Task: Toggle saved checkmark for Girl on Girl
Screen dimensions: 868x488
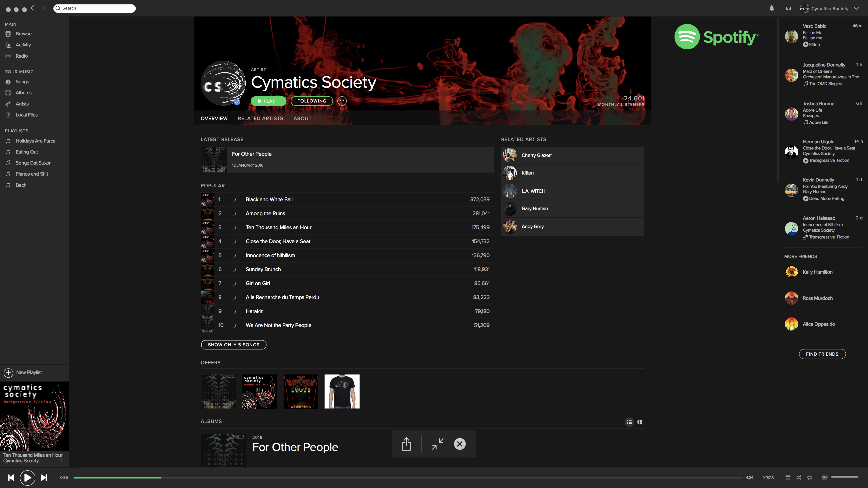Action: (x=235, y=284)
